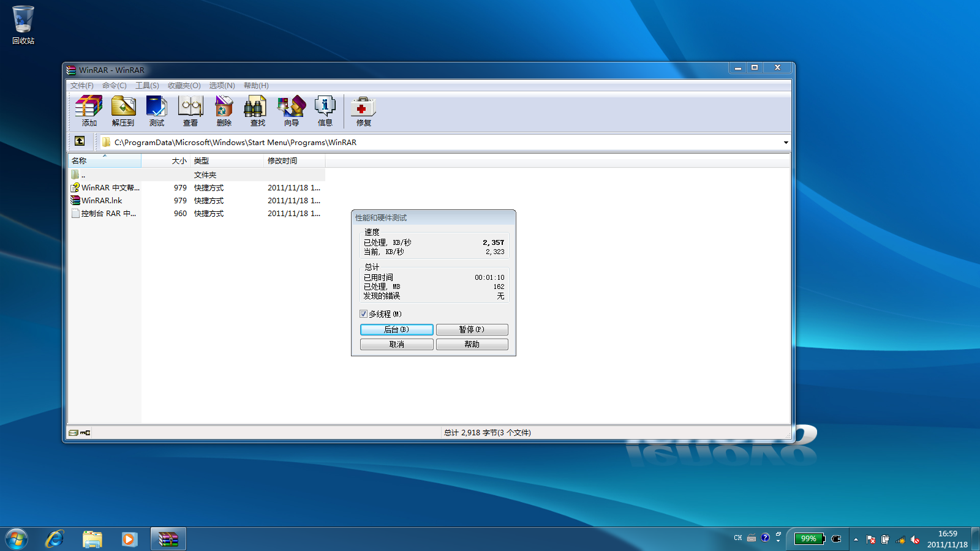This screenshot has width=980, height=551.
Task: Click the help question mark tray icon
Action: point(765,538)
